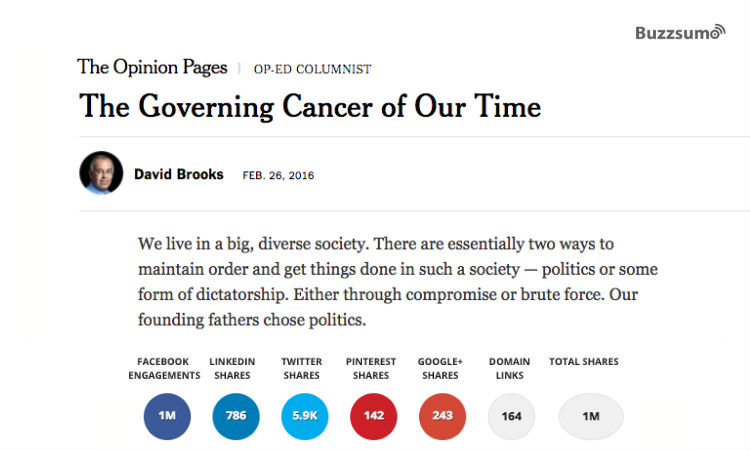
Task: Click the Op-Ed Columnist label
Action: click(312, 69)
